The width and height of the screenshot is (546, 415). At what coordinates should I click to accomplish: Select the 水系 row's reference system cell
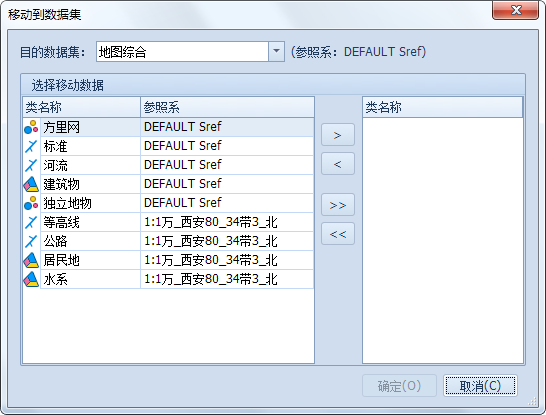227,279
